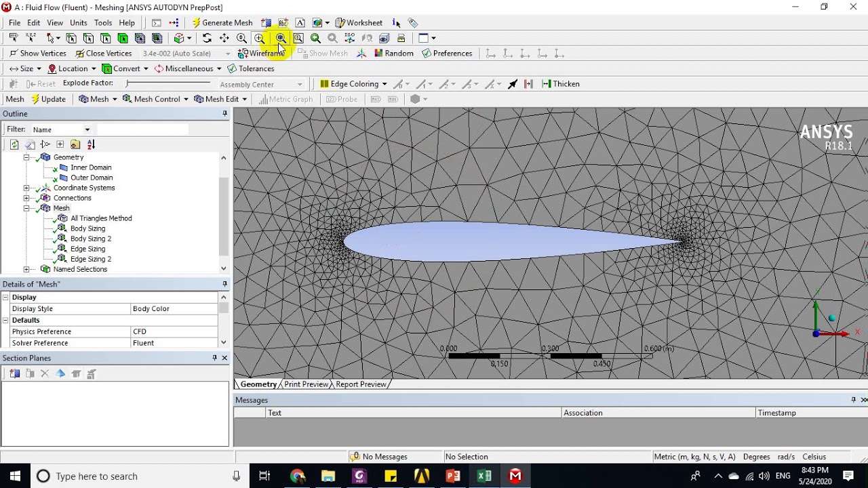Click the Generate Mesh button
The image size is (868, 488).
[222, 23]
